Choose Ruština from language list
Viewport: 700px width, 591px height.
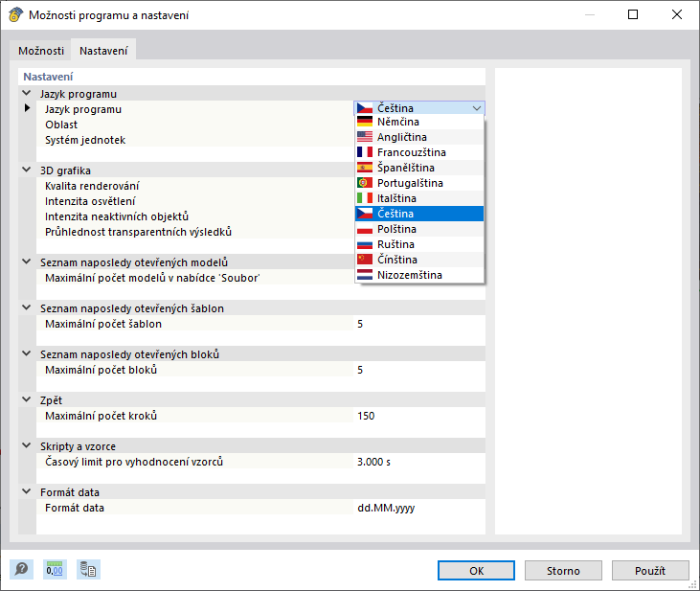coord(419,244)
